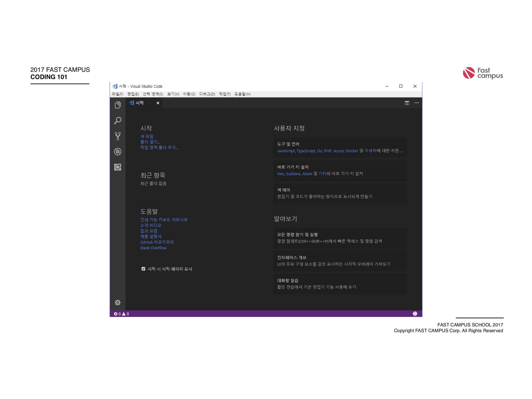
Task: Click the '대화형 실습' learn card
Action: coord(340,284)
